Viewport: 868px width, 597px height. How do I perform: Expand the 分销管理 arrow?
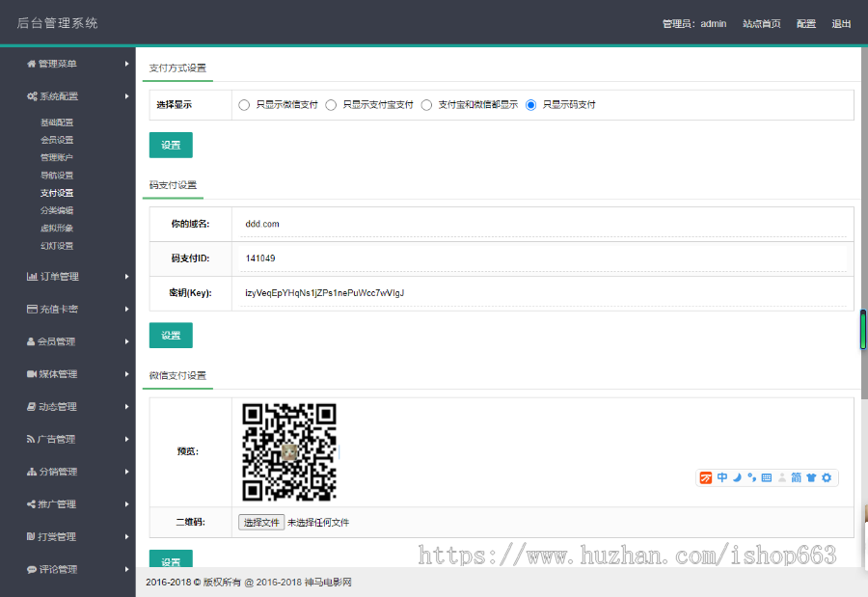click(x=126, y=472)
